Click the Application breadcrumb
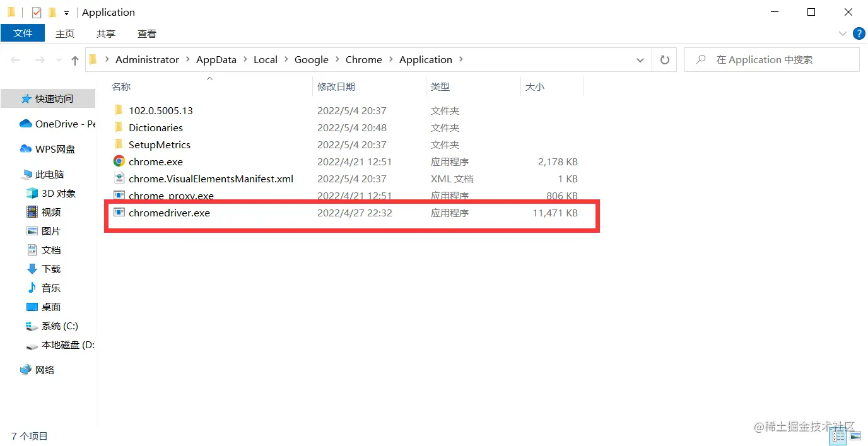Screen dimensions: 868x446 coord(426,59)
